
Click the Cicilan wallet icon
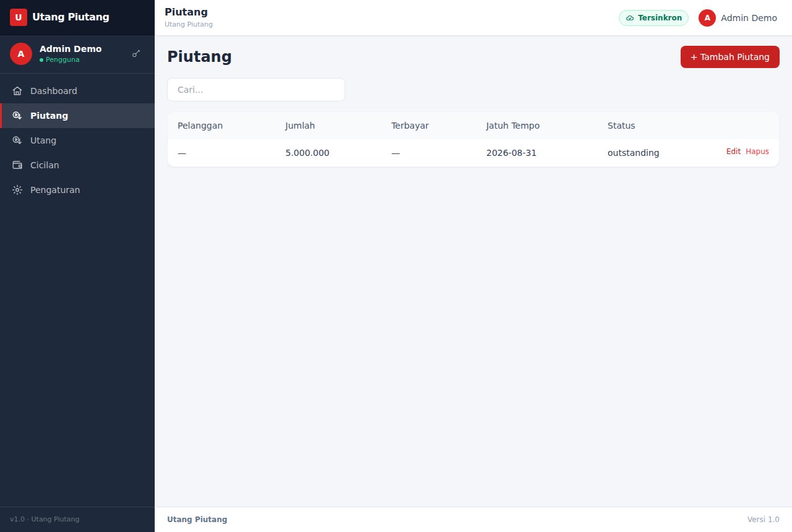point(17,165)
